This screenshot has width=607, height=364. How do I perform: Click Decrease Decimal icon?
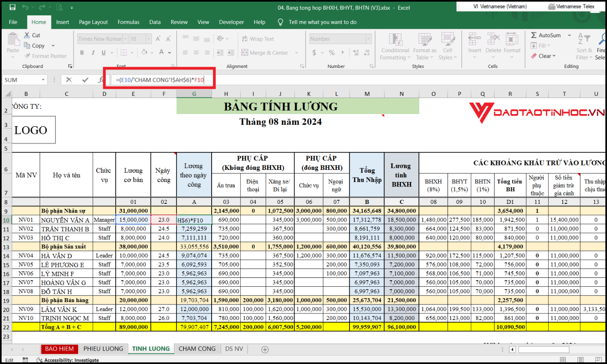point(367,53)
